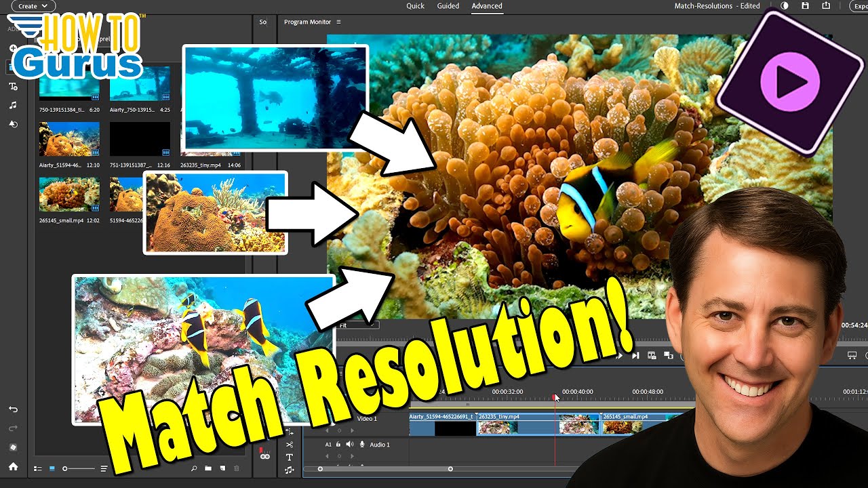
Task: Toggle the Audio 1 track lock
Action: point(339,445)
